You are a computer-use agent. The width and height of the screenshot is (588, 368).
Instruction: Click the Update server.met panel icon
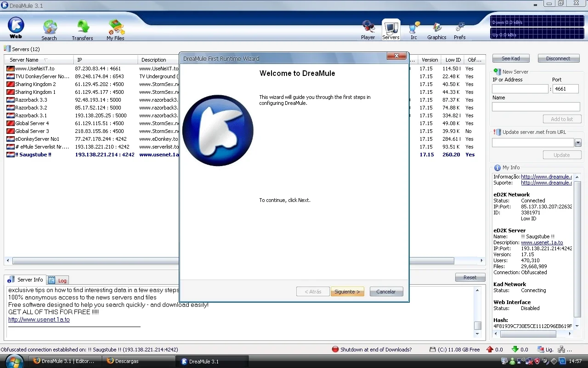[498, 132]
